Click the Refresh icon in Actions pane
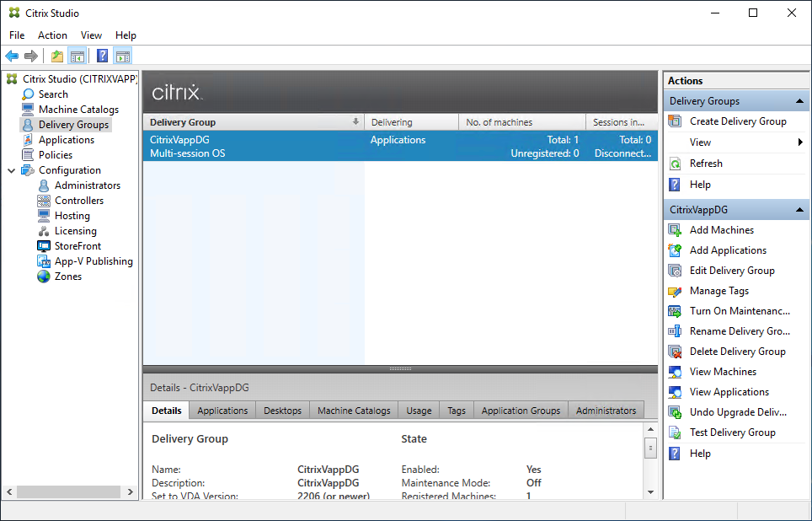 click(675, 164)
